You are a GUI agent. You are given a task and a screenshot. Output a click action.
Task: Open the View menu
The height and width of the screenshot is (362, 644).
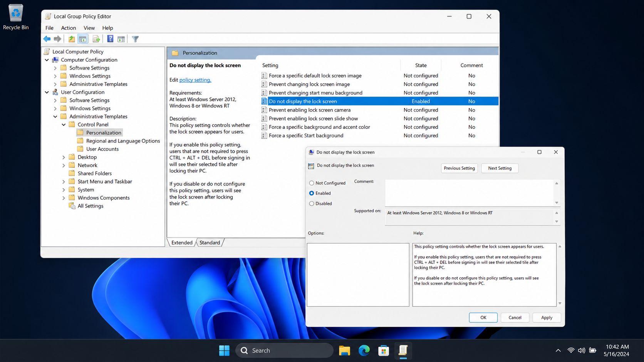[89, 28]
